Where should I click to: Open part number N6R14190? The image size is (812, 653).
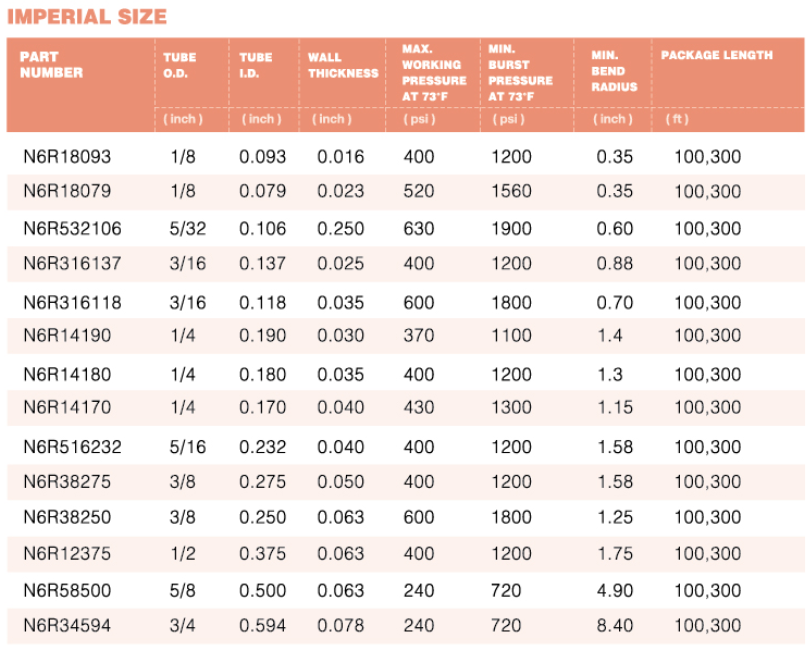click(67, 336)
